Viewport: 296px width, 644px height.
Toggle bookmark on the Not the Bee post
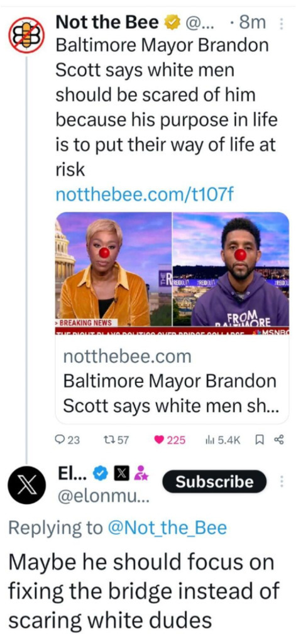(259, 440)
